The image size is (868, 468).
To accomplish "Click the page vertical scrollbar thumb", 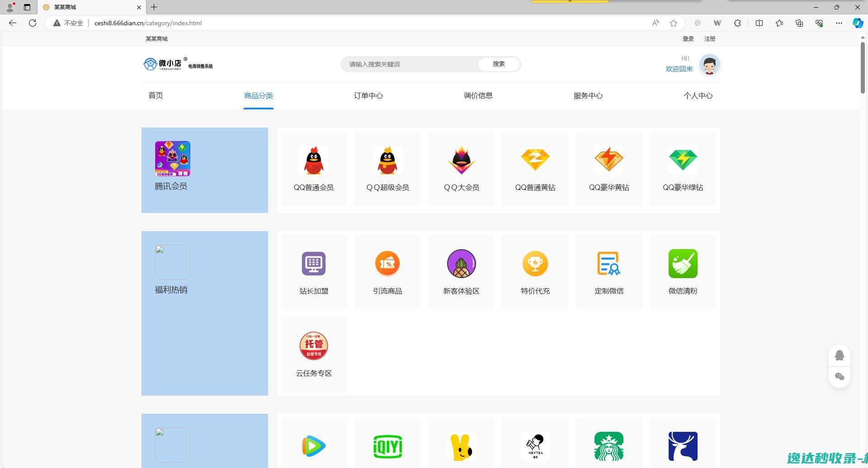I will (x=863, y=68).
